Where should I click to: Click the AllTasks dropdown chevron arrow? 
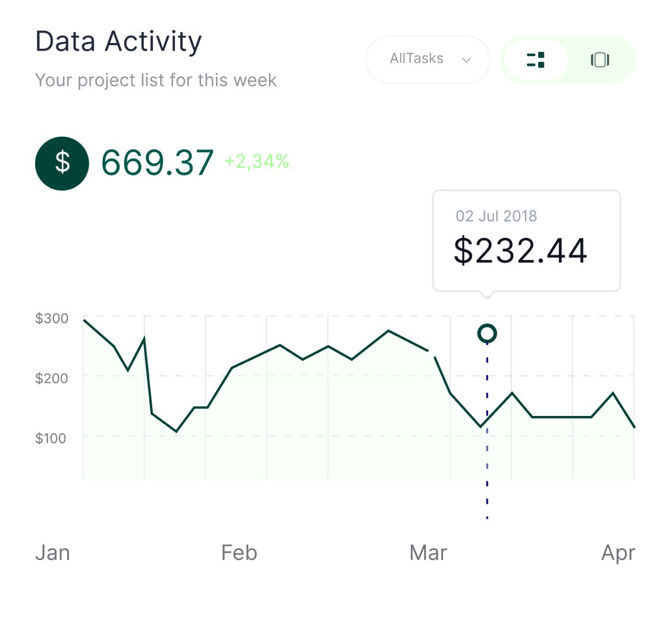click(x=467, y=60)
